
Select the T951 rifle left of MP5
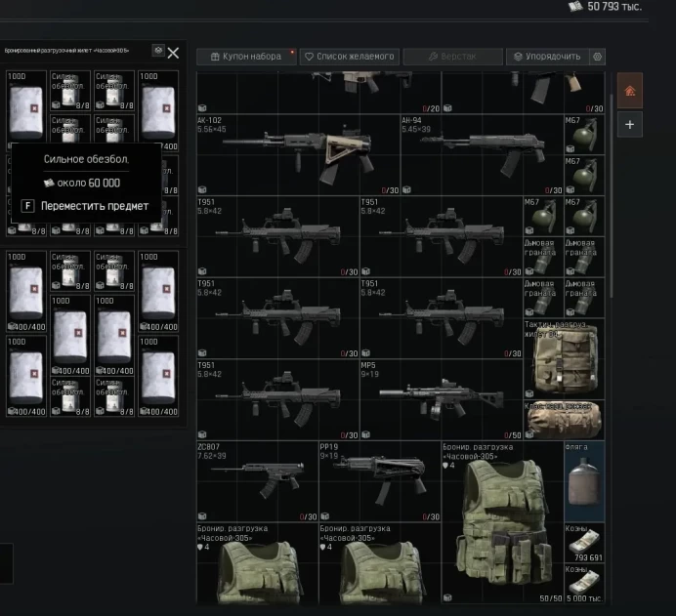(x=278, y=399)
